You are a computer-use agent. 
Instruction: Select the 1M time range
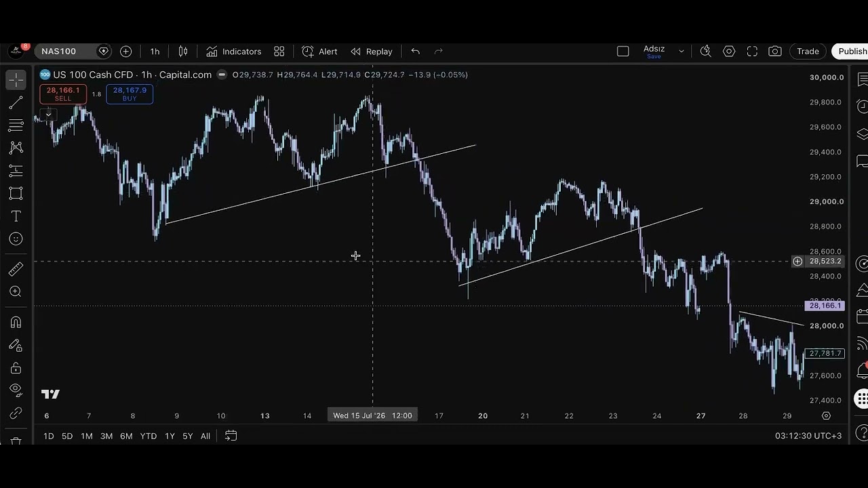click(87, 436)
